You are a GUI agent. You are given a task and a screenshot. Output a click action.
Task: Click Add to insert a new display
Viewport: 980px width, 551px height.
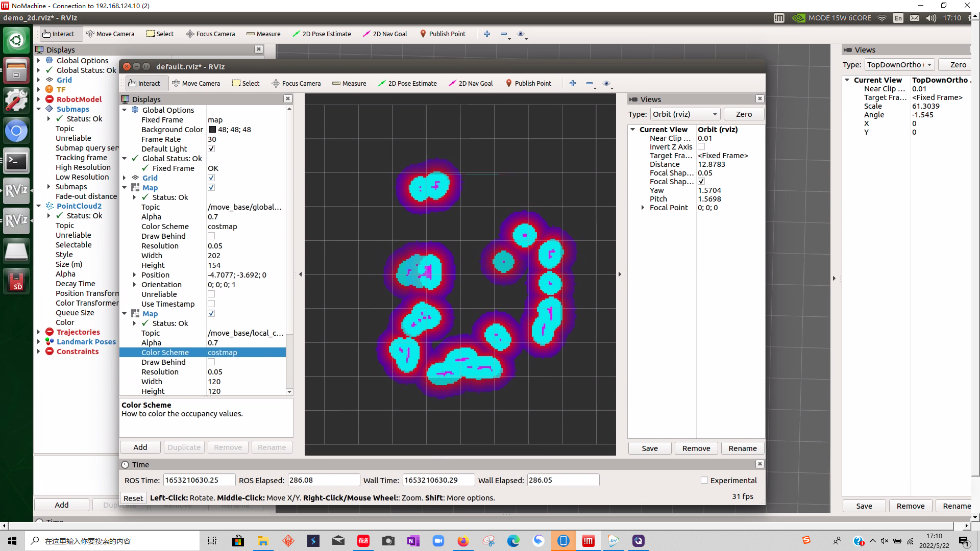pos(139,447)
